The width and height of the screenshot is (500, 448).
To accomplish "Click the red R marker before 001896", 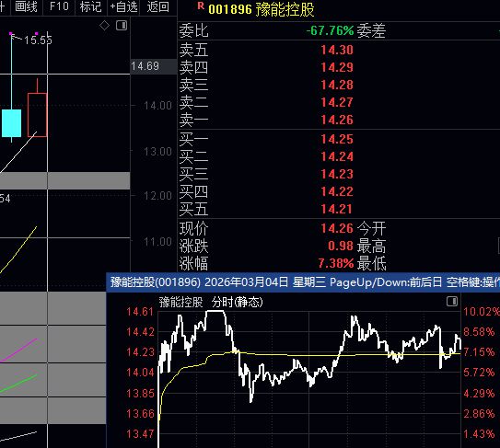I will tap(201, 6).
